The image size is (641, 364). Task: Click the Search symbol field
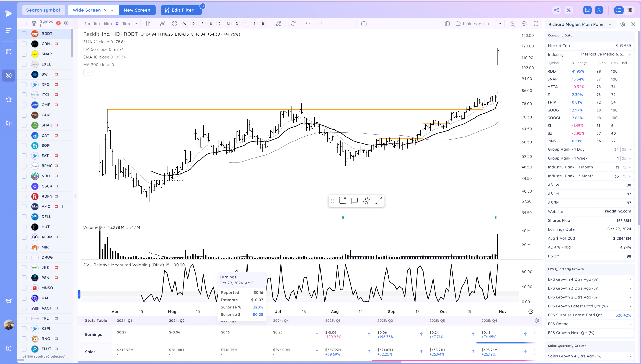point(43,10)
